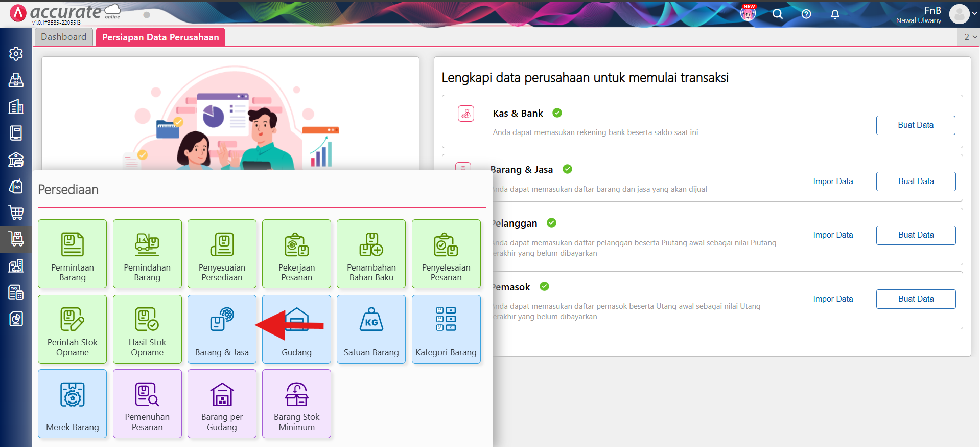The height and width of the screenshot is (447, 980).
Task: Switch to the Dashboard tab
Action: (x=64, y=37)
